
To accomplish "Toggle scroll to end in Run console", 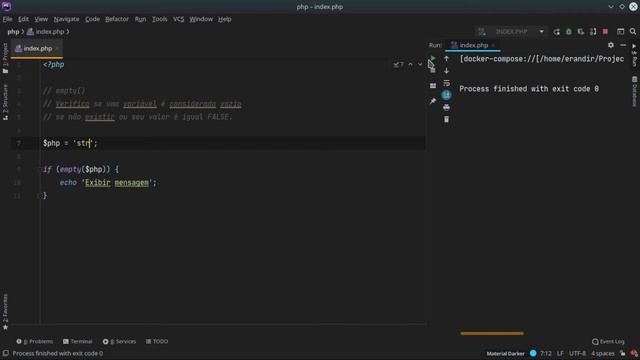I will pyautogui.click(x=446, y=95).
